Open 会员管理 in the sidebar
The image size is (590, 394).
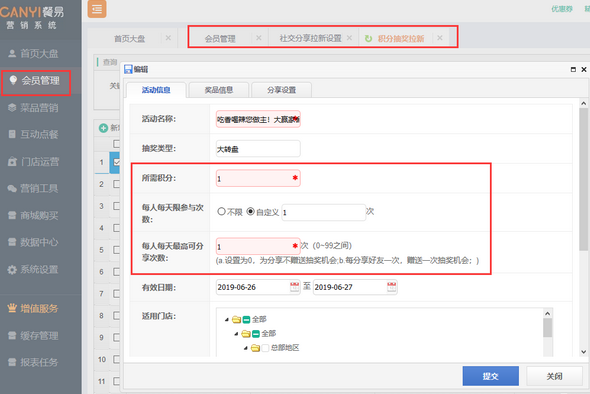click(40, 81)
